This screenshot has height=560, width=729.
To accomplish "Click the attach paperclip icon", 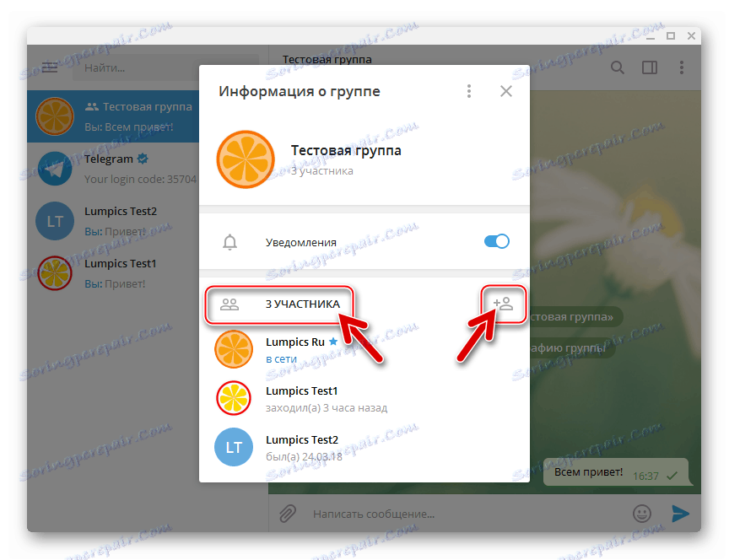I will 288,514.
